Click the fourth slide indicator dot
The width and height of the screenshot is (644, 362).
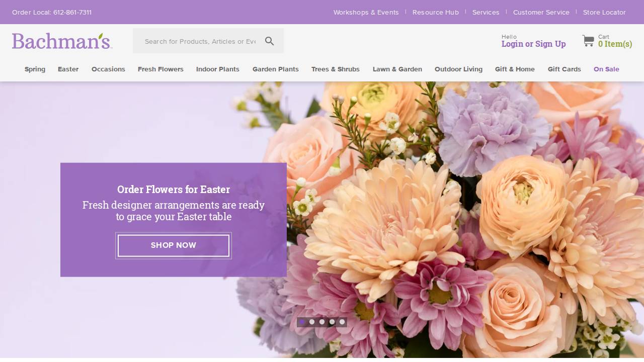coord(332,322)
